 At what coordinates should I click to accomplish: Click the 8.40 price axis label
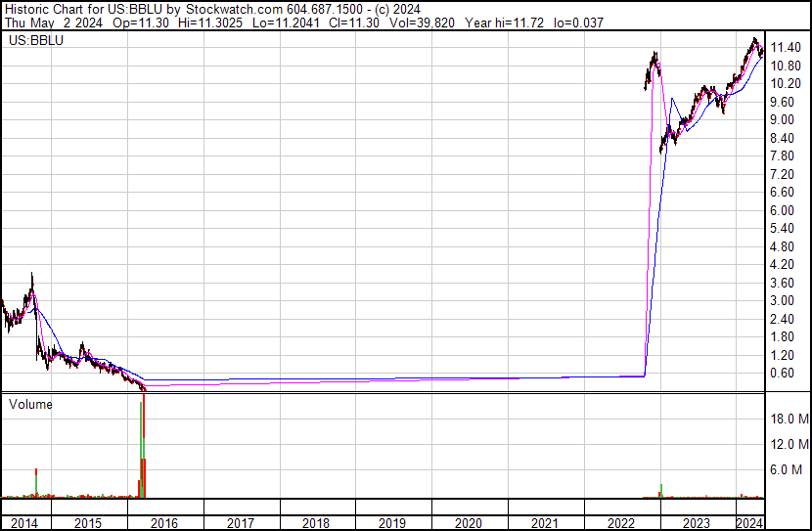pos(782,138)
